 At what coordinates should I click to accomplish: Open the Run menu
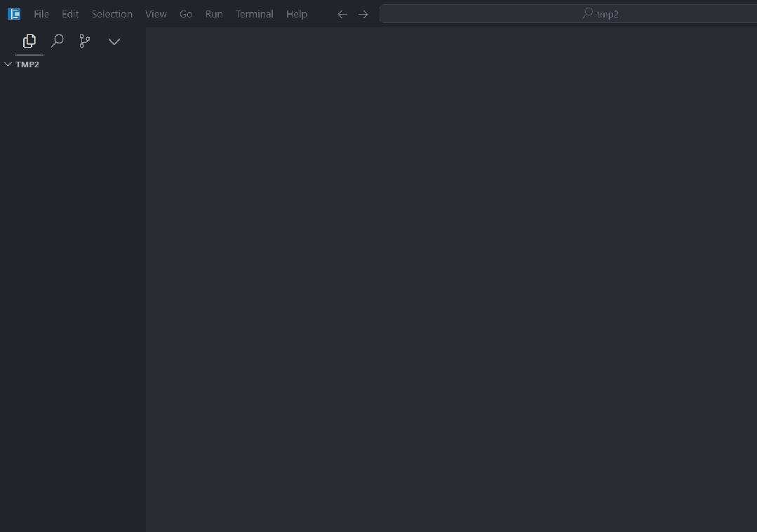[214, 14]
